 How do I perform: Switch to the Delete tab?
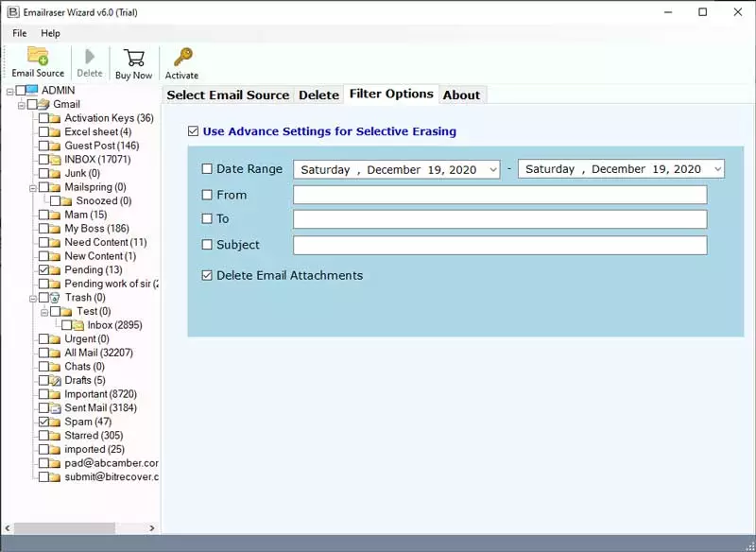[318, 95]
